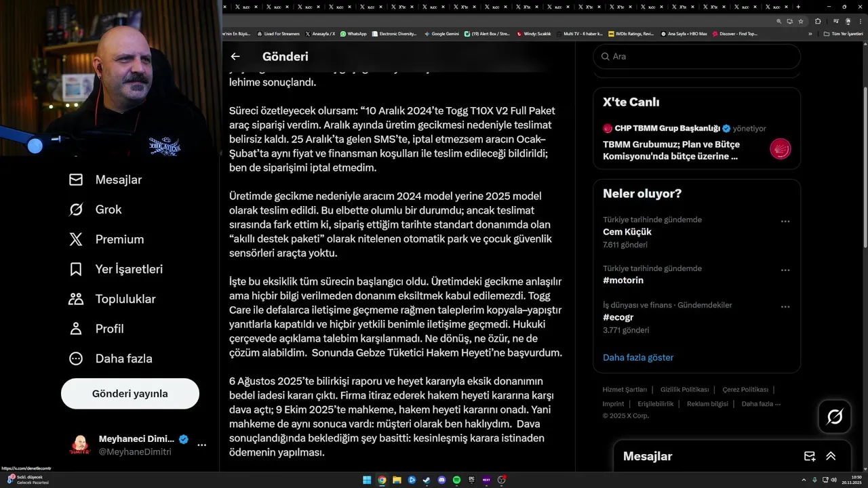The height and width of the screenshot is (488, 868).
Task: Open Hizmet Şartları footer link
Action: click(625, 390)
